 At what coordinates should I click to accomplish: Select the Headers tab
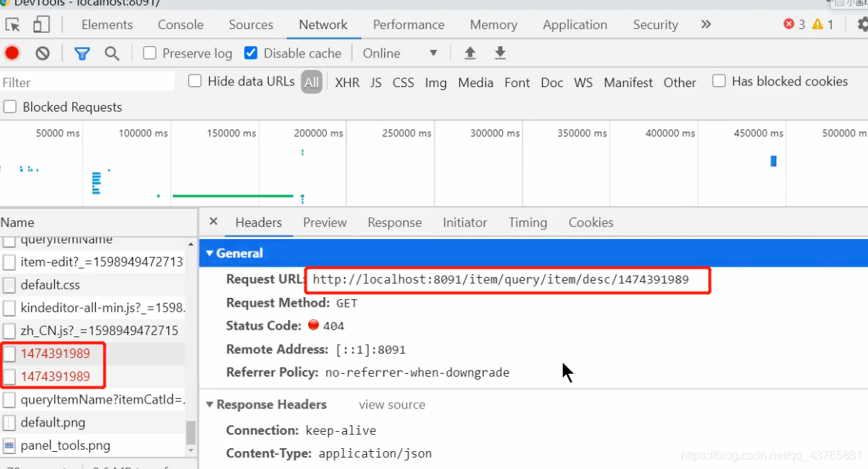click(x=258, y=223)
